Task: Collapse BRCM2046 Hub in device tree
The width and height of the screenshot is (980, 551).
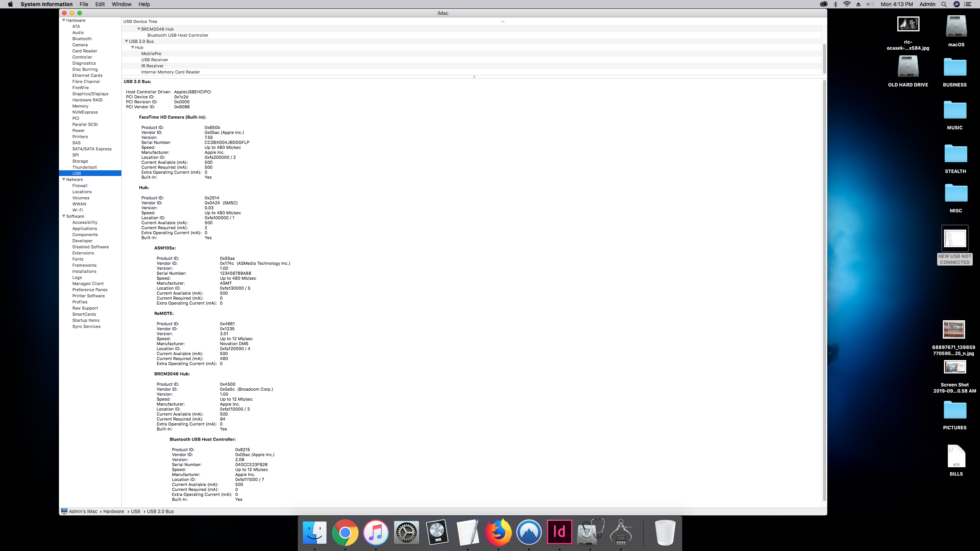Action: 139,29
